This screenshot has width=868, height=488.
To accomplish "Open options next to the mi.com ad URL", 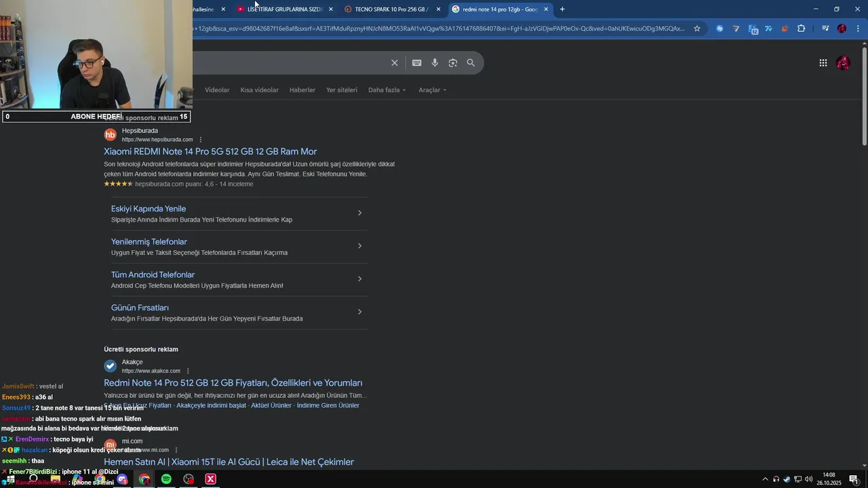I will point(176,450).
